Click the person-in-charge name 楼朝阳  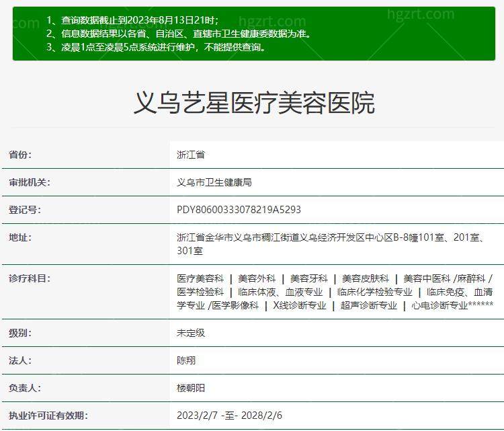point(191,388)
